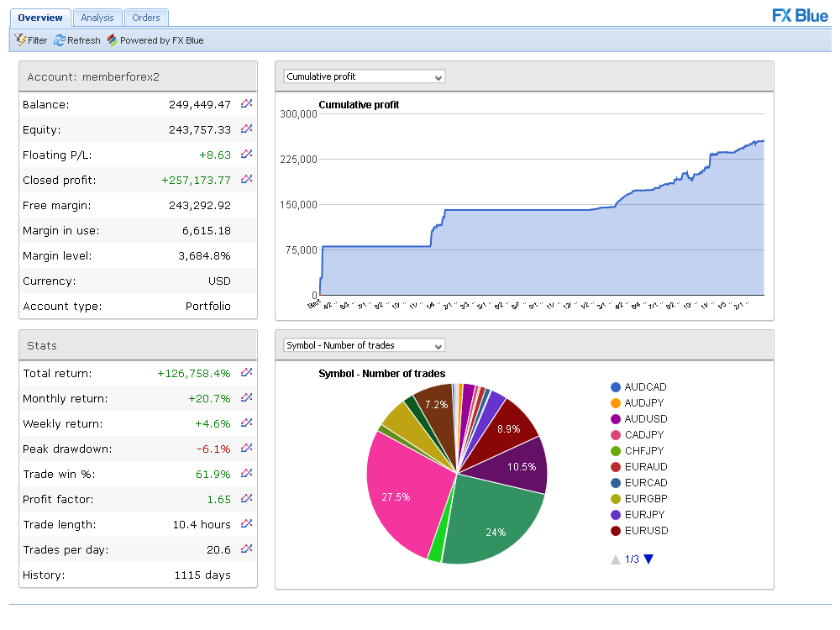Screen dimensions: 840x630
Task: Switch to the Analysis tab
Action: 97,17
